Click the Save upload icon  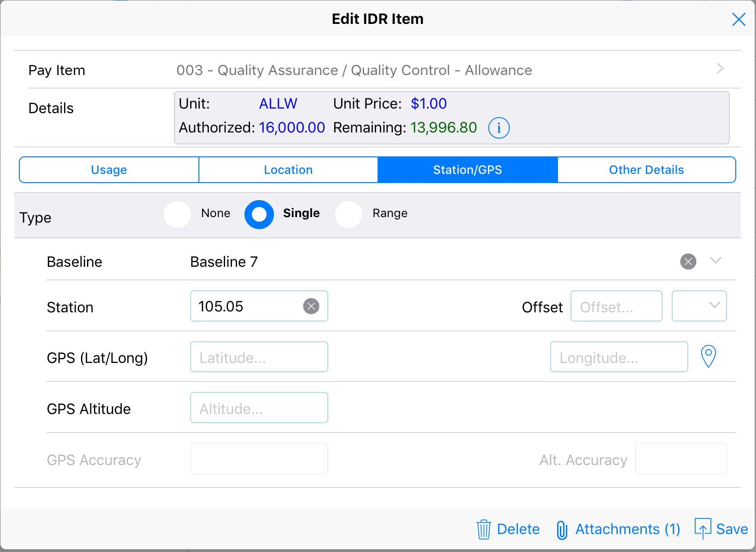tap(703, 529)
